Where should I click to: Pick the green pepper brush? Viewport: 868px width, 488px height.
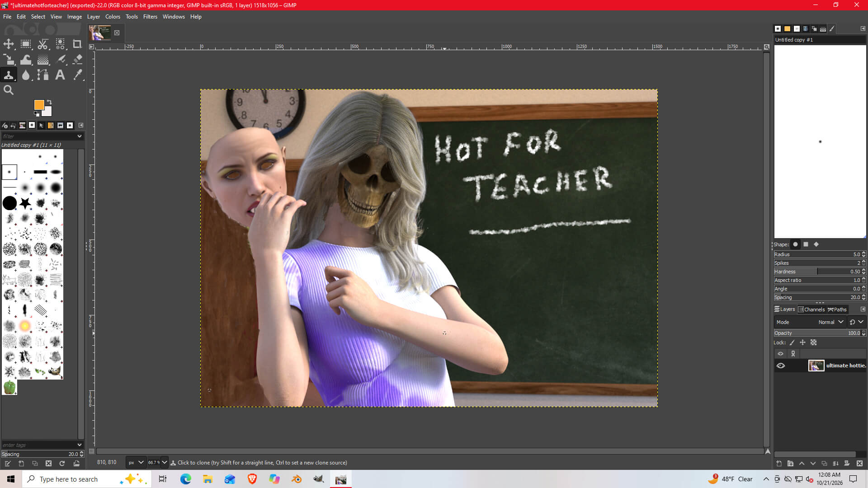(x=9, y=387)
